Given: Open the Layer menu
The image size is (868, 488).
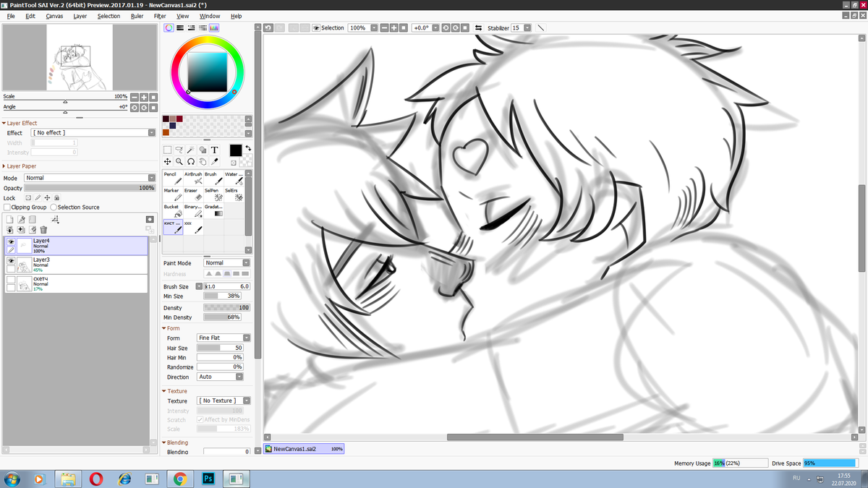Looking at the screenshot, I should (80, 16).
